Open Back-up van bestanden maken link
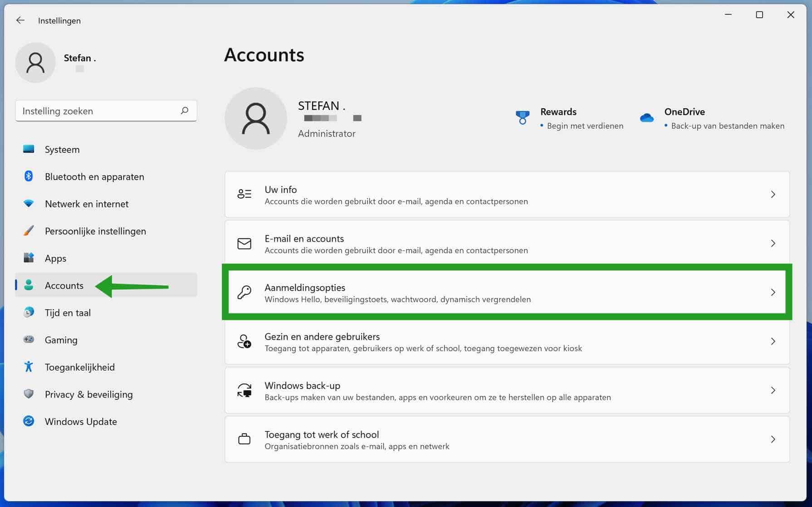812x507 pixels. click(x=727, y=126)
